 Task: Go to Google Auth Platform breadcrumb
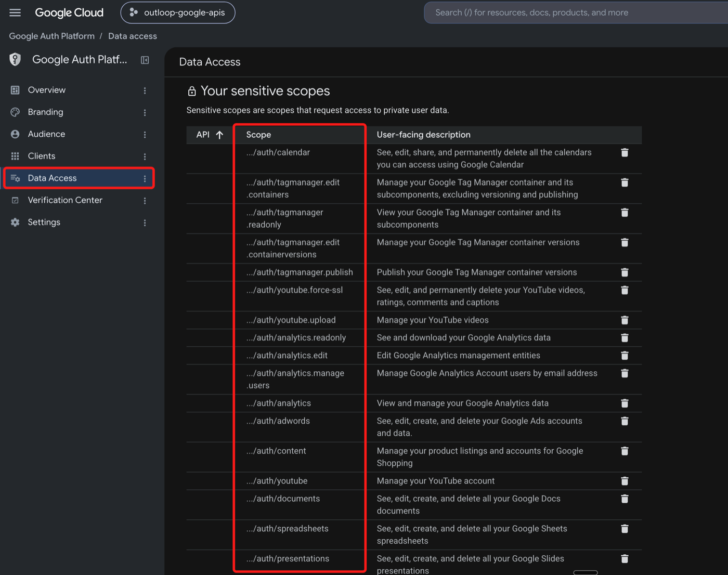click(52, 36)
